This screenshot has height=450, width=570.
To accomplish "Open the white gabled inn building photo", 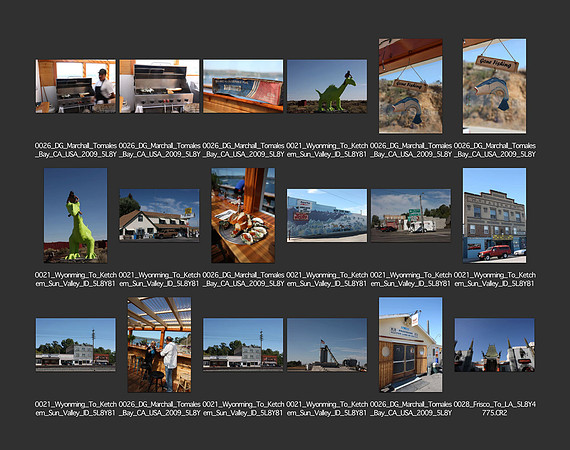I will [159, 215].
